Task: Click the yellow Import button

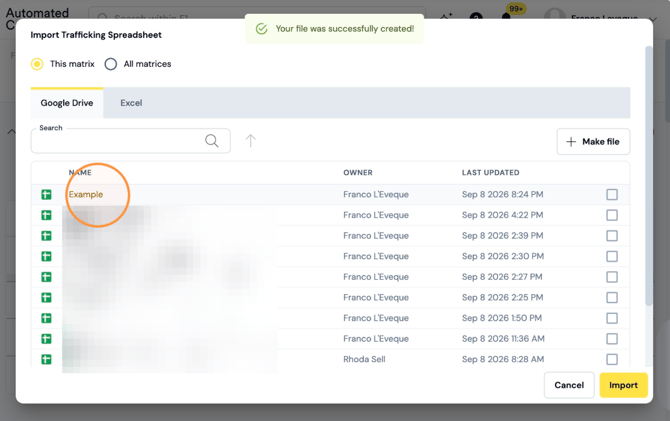Action: [623, 385]
